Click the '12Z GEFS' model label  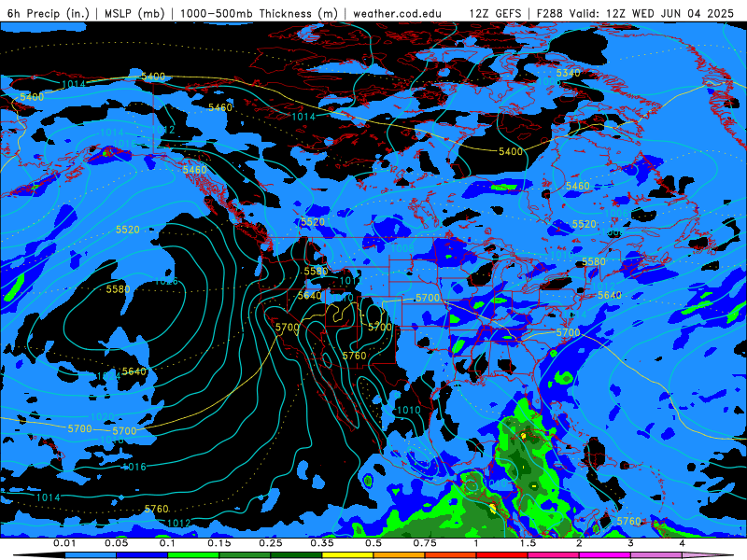click(x=496, y=13)
